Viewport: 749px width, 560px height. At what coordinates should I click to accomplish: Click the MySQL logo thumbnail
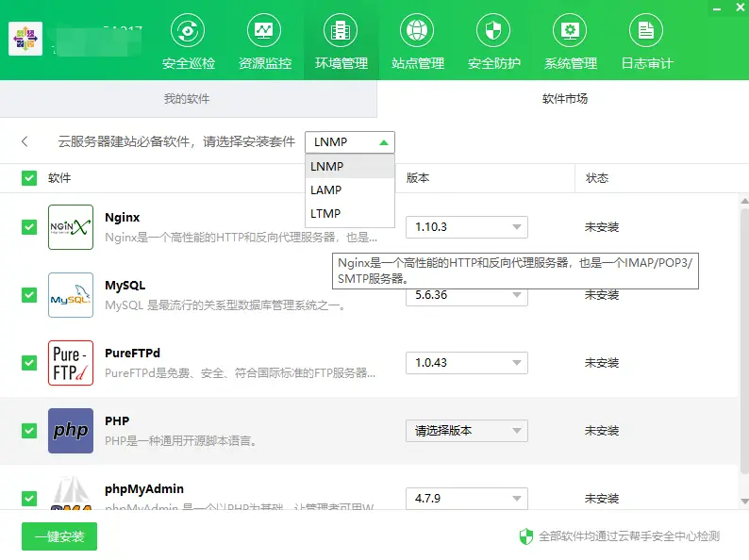pyautogui.click(x=71, y=295)
